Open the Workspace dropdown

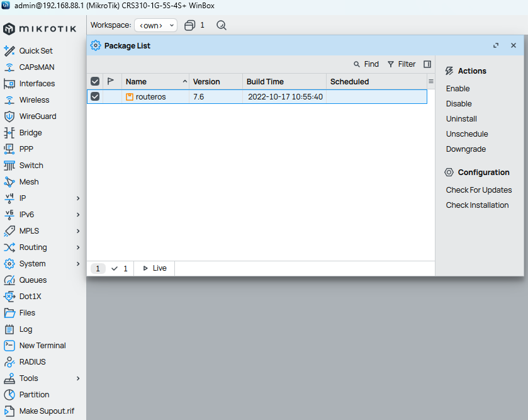155,25
